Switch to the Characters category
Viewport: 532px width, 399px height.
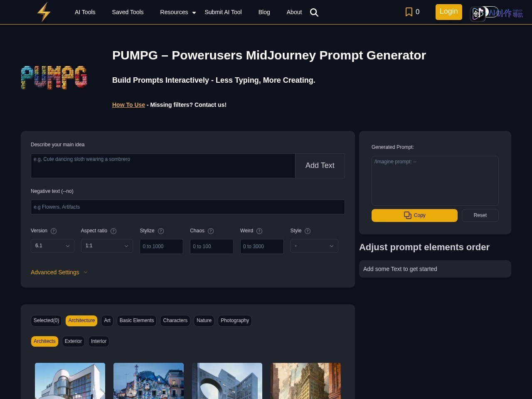(x=175, y=320)
